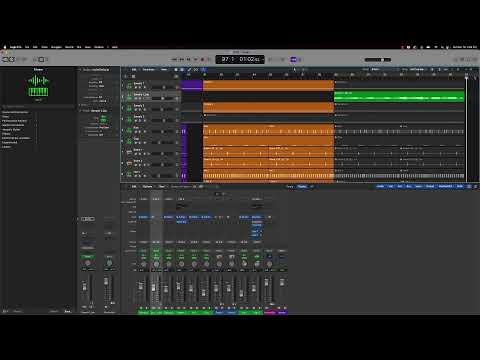The height and width of the screenshot is (360, 480).
Task: Toggle the Inst filter button in mixer
Action: click(x=390, y=186)
